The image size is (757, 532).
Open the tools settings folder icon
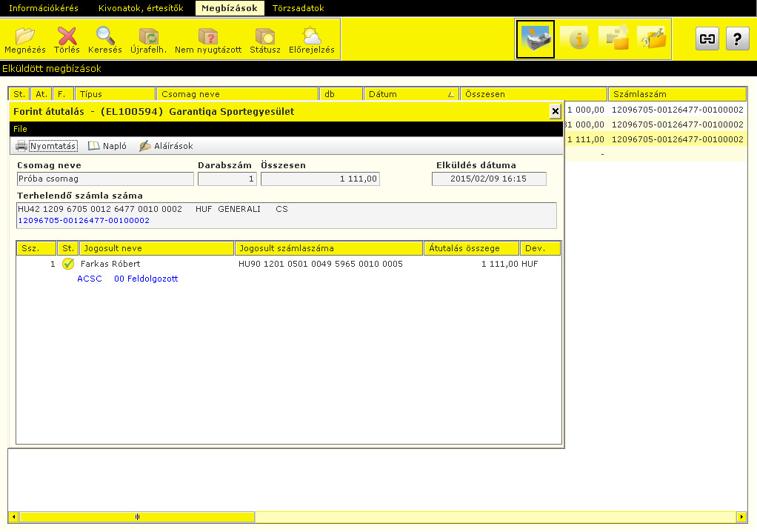pos(653,38)
